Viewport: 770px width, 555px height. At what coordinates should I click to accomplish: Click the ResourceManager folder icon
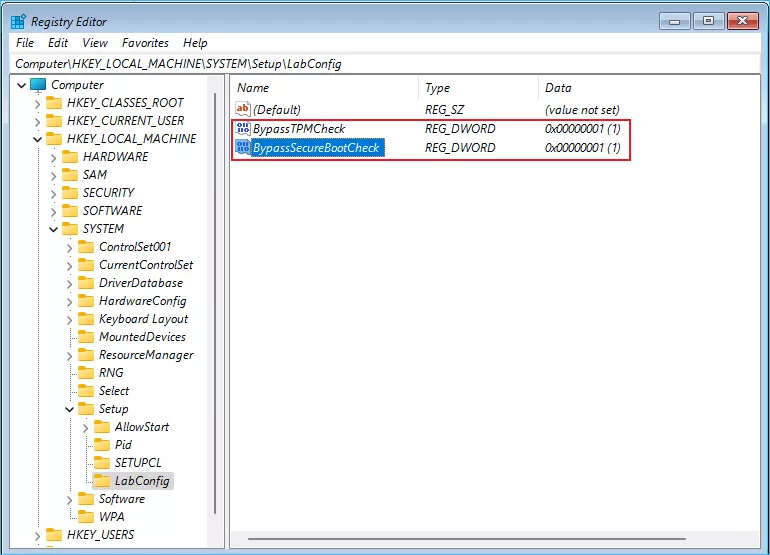86,355
